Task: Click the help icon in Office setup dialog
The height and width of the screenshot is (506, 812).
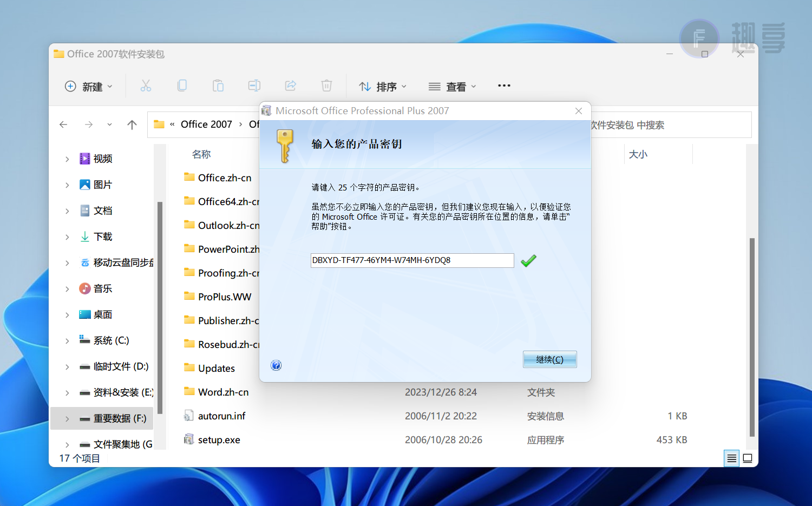Action: [x=276, y=365]
